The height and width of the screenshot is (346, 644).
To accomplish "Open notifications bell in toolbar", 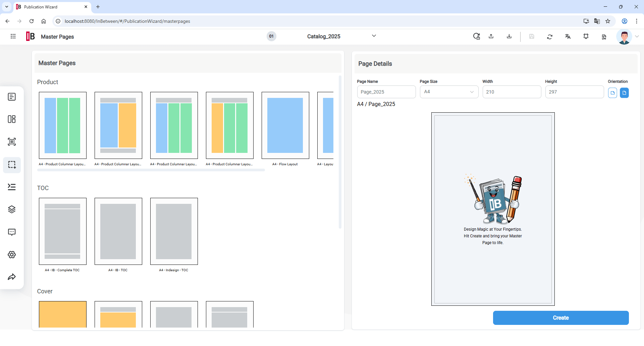I will (586, 37).
